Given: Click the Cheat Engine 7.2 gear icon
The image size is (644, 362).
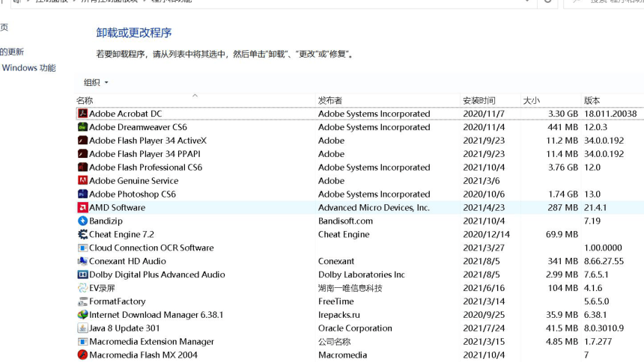Looking at the screenshot, I should click(x=82, y=234).
